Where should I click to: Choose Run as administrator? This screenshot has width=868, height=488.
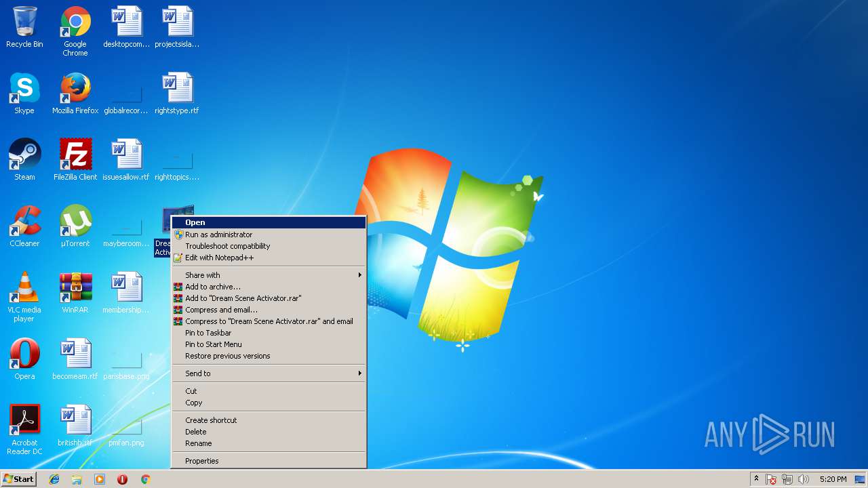click(x=269, y=235)
